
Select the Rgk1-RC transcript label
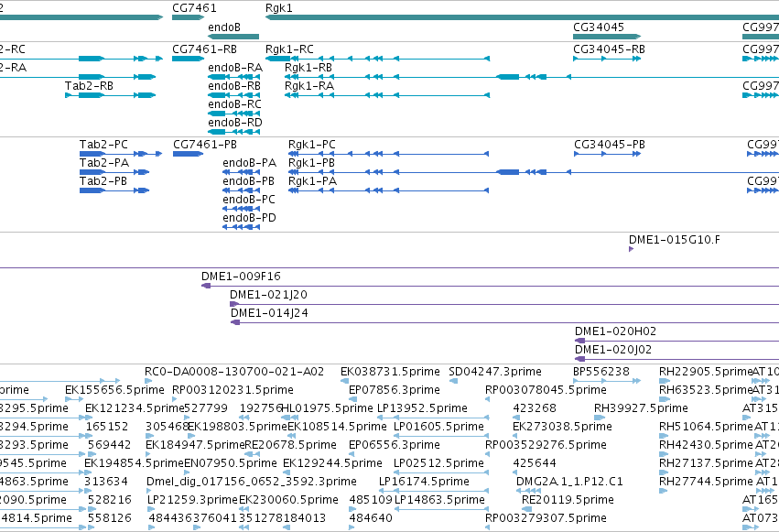coord(289,49)
